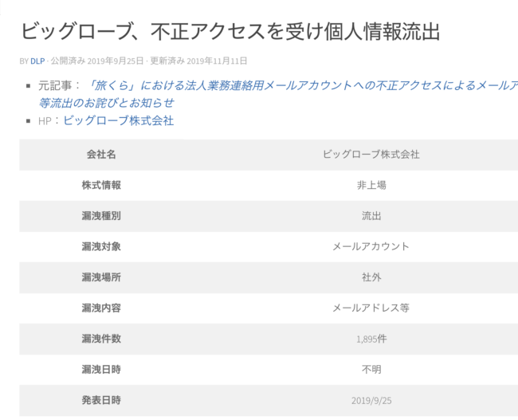The width and height of the screenshot is (518, 420).
Task: Click the メールアカウント value cell
Action: click(371, 246)
